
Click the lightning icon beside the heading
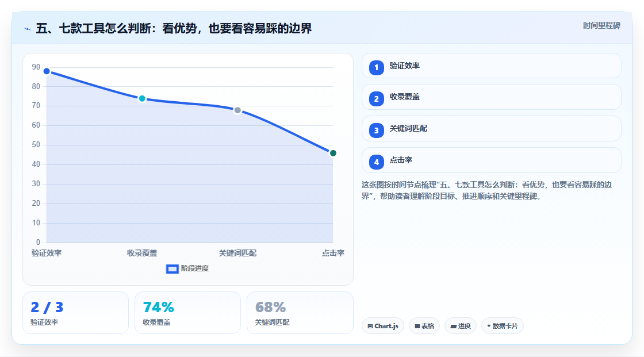click(x=27, y=29)
